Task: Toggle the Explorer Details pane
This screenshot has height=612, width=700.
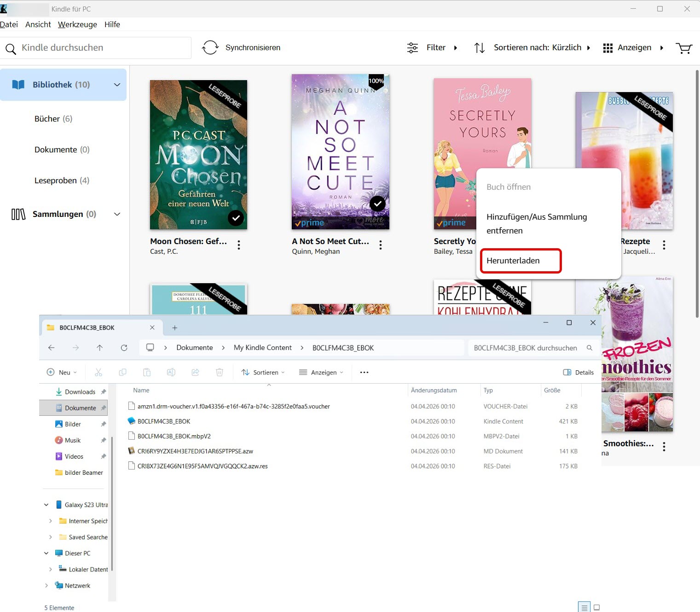Action: (579, 372)
